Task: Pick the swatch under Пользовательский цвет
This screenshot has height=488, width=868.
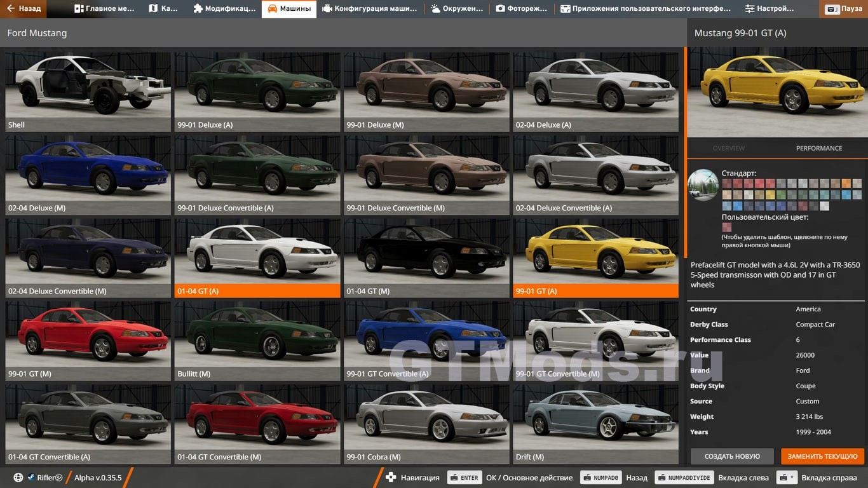Action: coord(727,227)
